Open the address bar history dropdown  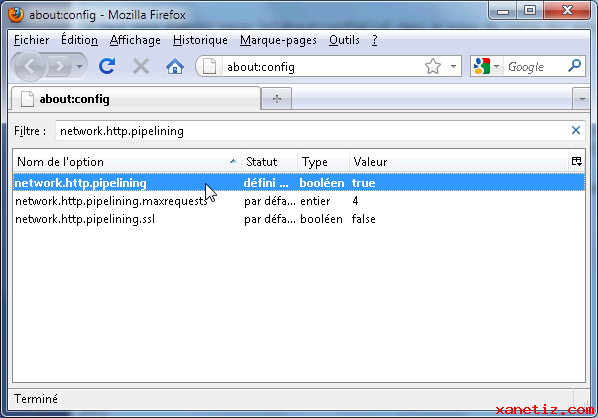(x=453, y=66)
